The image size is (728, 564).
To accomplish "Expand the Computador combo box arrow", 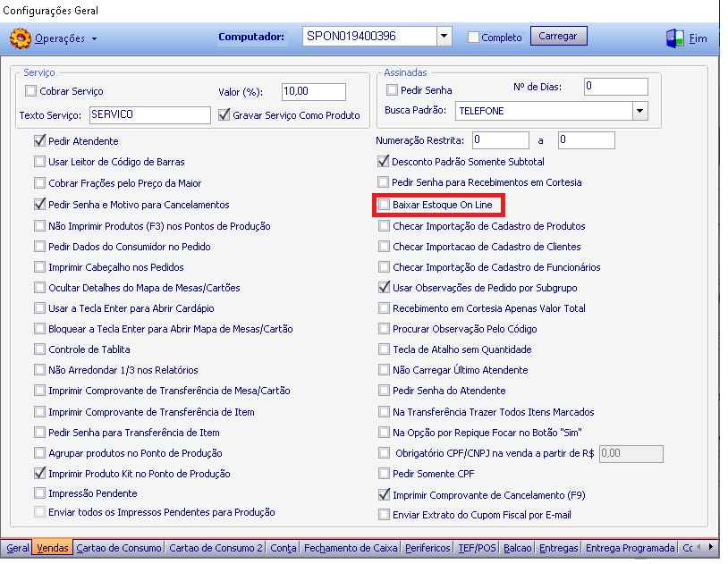I will point(444,37).
